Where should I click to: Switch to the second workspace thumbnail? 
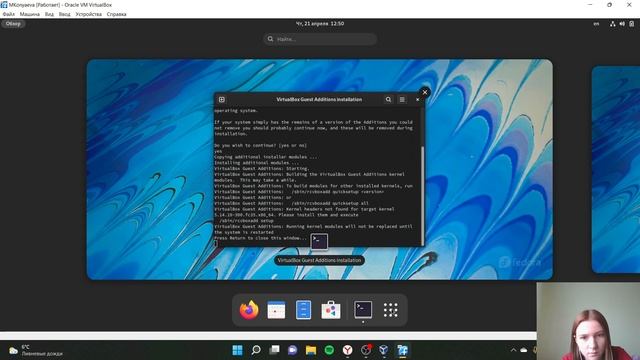click(616, 169)
